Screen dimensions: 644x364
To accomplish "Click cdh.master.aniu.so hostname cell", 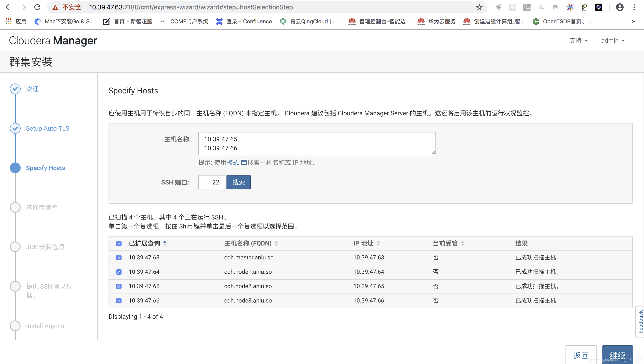I will pos(249,257).
